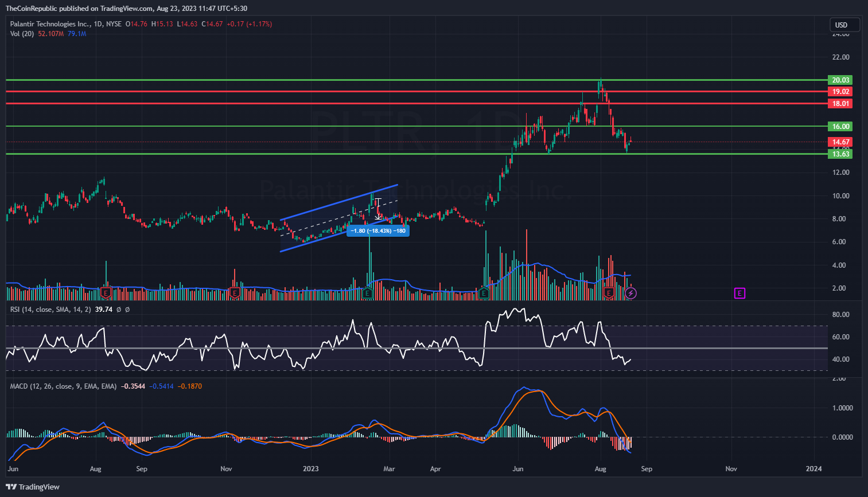Click the close value C14.67 in the header
The image size is (868, 497).
(212, 24)
